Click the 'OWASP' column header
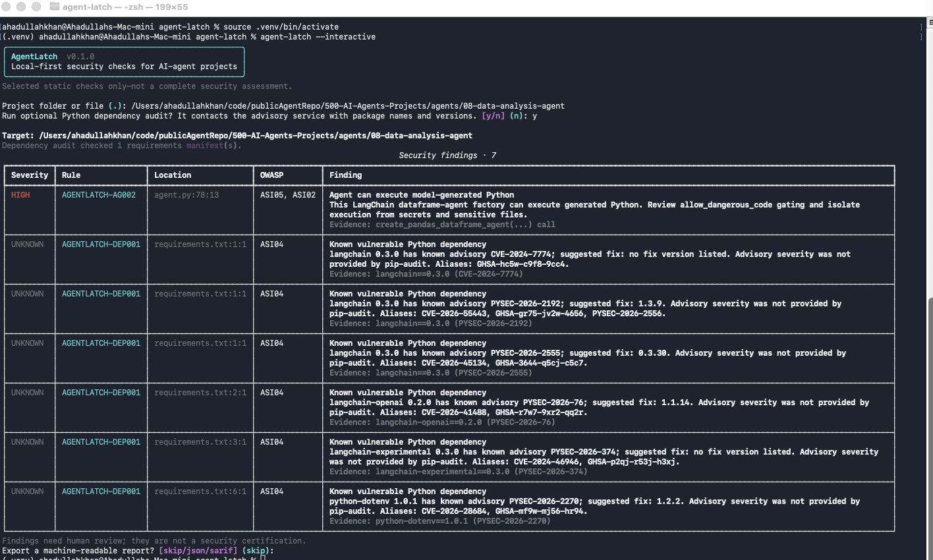Screen dimensions: 933x560 271,175
